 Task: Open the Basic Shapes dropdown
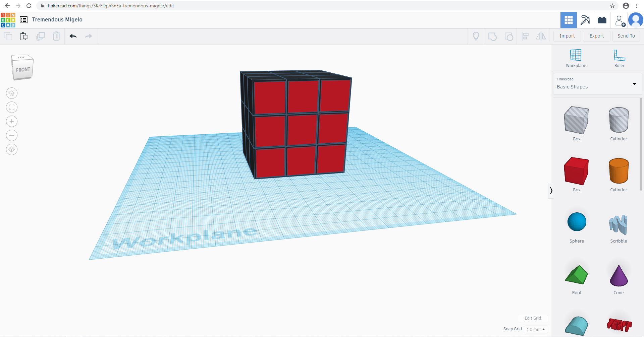597,84
